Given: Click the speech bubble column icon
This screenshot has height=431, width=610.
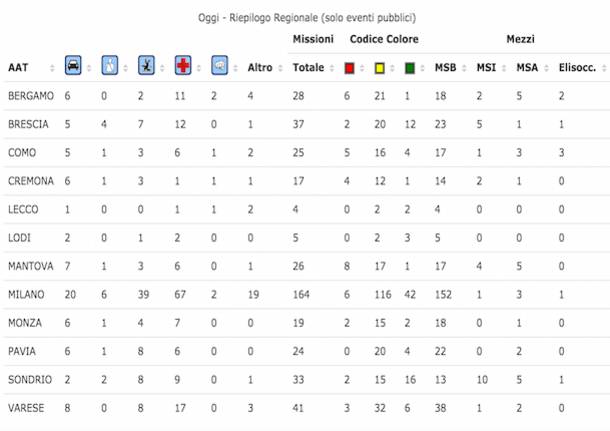Looking at the screenshot, I should [x=219, y=65].
